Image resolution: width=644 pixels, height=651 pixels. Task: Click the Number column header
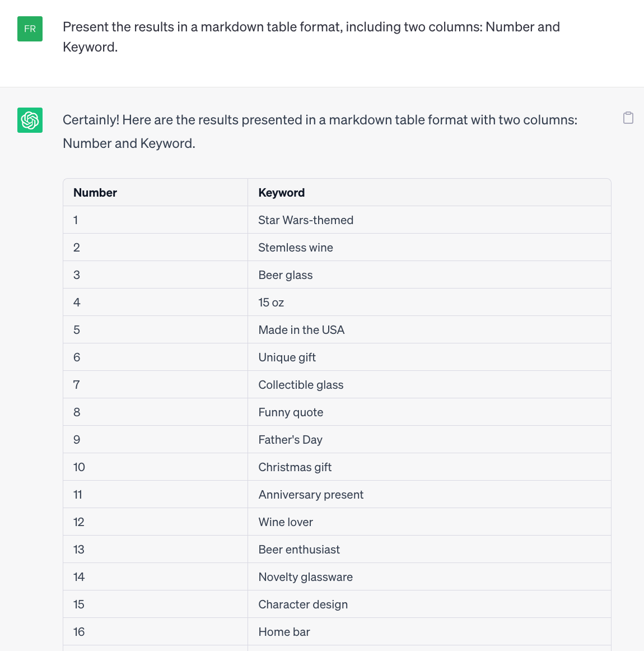(x=95, y=193)
